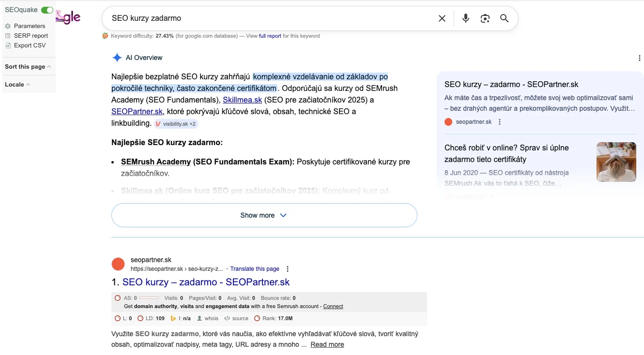
Task: Expand AI Overview with Show more
Action: click(x=264, y=215)
